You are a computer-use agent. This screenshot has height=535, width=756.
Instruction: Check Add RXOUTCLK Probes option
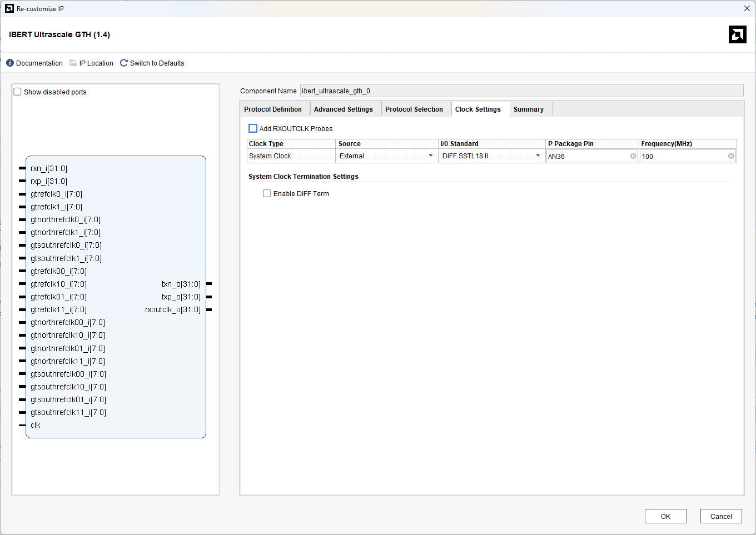(x=253, y=128)
